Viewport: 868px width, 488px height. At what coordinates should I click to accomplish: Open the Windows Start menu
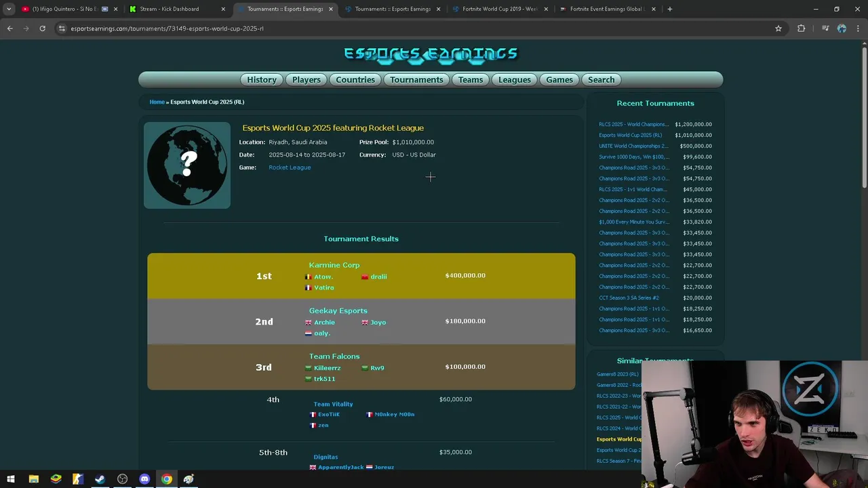(11, 479)
